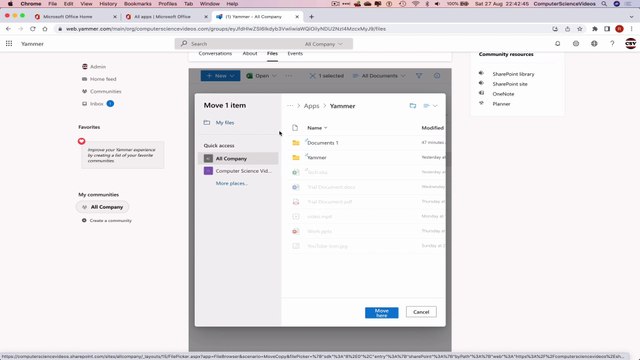Click breadcrumb ellipsis in move dialog

pyautogui.click(x=290, y=106)
